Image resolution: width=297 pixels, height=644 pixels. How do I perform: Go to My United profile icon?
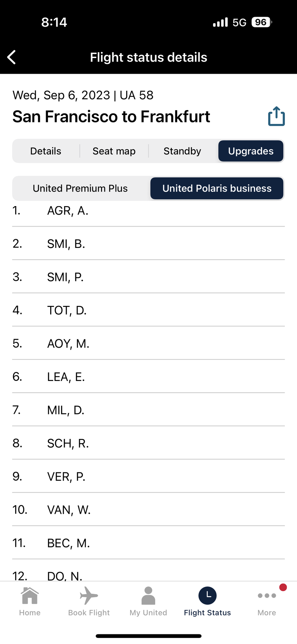[148, 596]
